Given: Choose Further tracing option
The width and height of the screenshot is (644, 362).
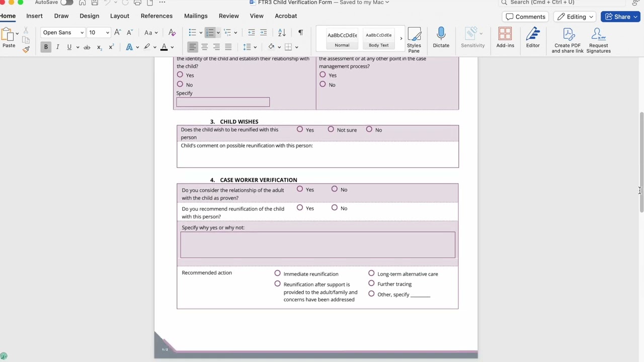Looking at the screenshot, I should tap(371, 284).
